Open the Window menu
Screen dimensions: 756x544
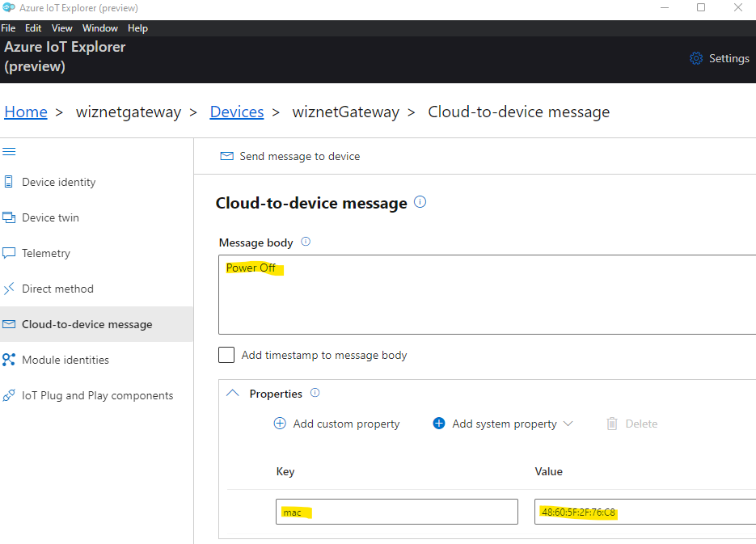point(99,28)
